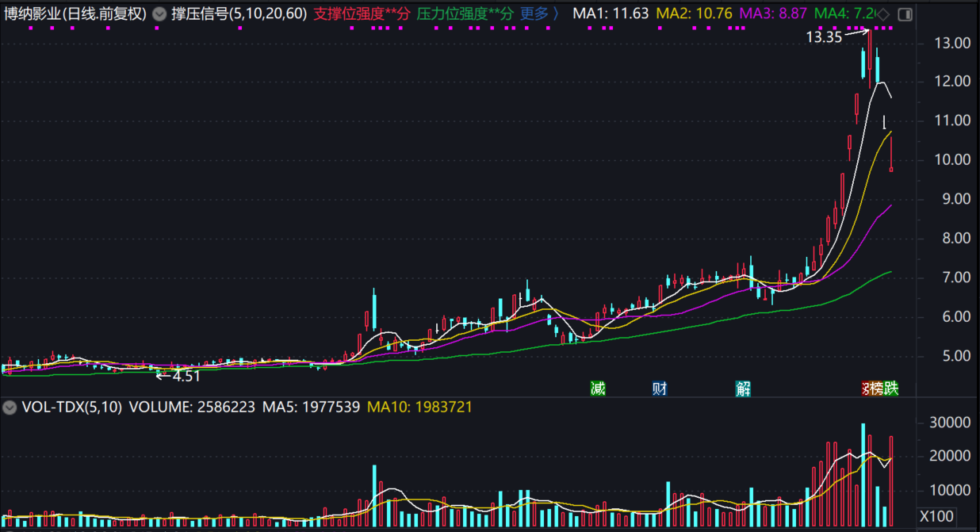Open the VOL-TDX indicator dropdown arrow
The image size is (980, 532).
[x=10, y=408]
